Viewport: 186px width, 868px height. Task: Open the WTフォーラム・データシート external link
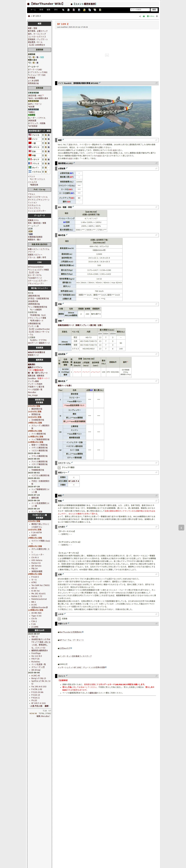point(72,640)
